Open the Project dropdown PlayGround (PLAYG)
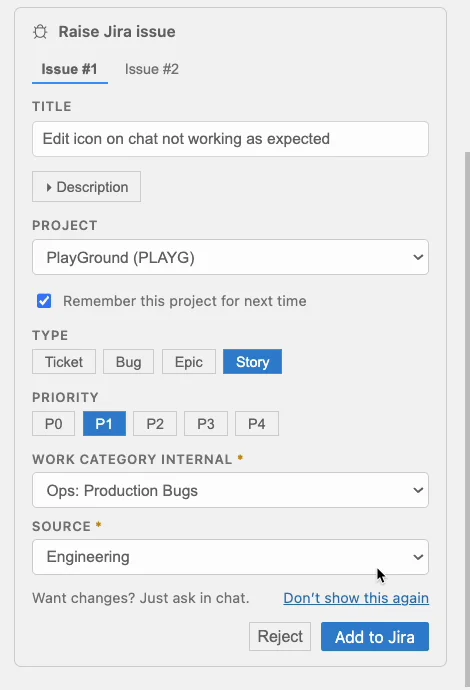This screenshot has height=690, width=470. coord(230,257)
